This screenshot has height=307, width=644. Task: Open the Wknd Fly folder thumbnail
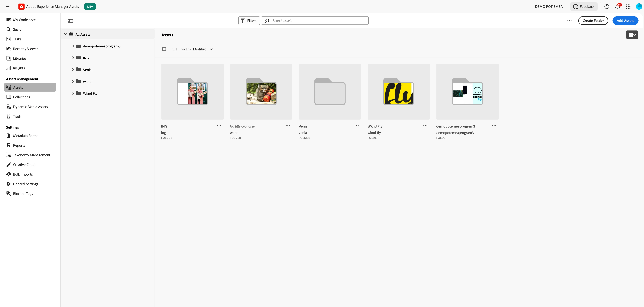[x=399, y=92]
